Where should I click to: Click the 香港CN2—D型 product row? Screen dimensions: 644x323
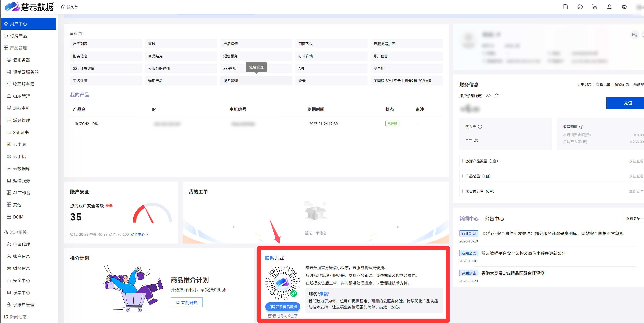(256, 124)
